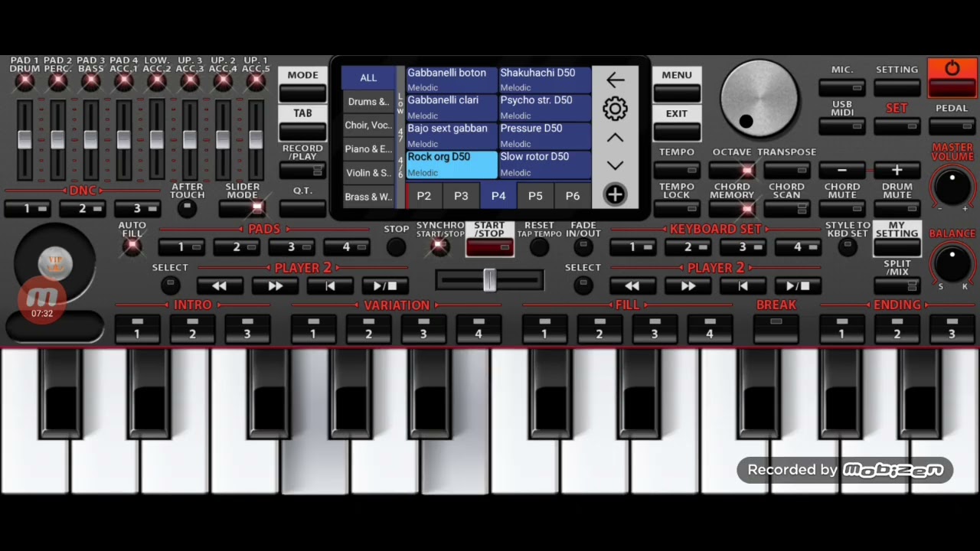The image size is (980, 551).
Task: Tap ENDING 2 button
Action: (x=897, y=328)
